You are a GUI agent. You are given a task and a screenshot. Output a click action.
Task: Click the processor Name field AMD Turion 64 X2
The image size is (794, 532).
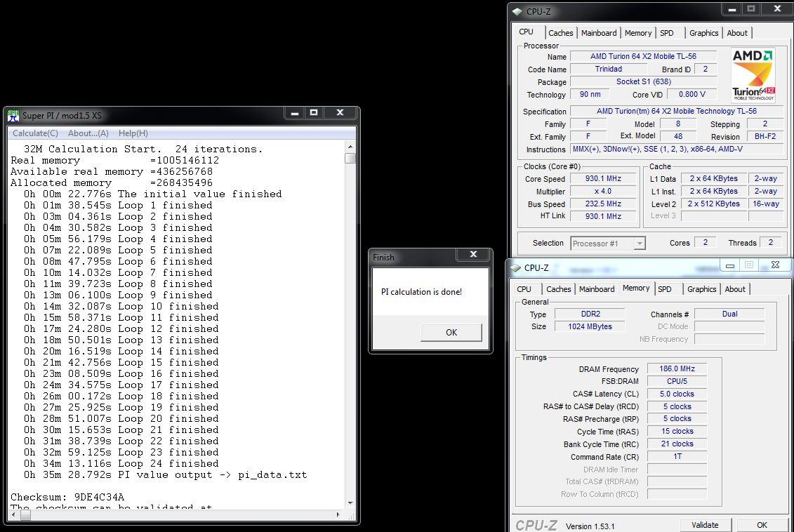pyautogui.click(x=643, y=57)
